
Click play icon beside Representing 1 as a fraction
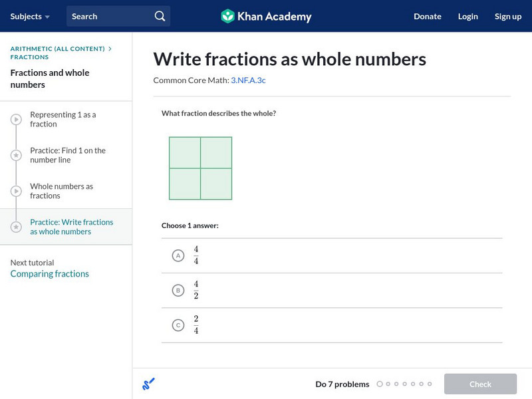16,120
